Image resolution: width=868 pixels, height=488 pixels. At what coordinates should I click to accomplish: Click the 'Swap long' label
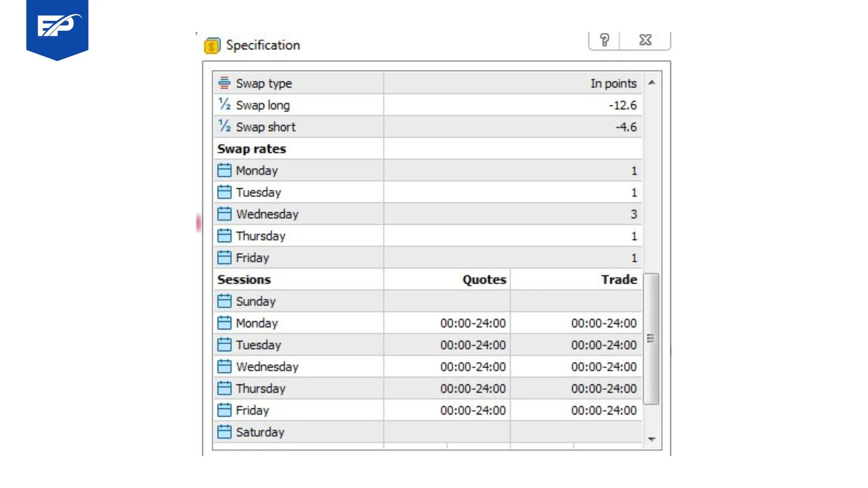coord(263,105)
